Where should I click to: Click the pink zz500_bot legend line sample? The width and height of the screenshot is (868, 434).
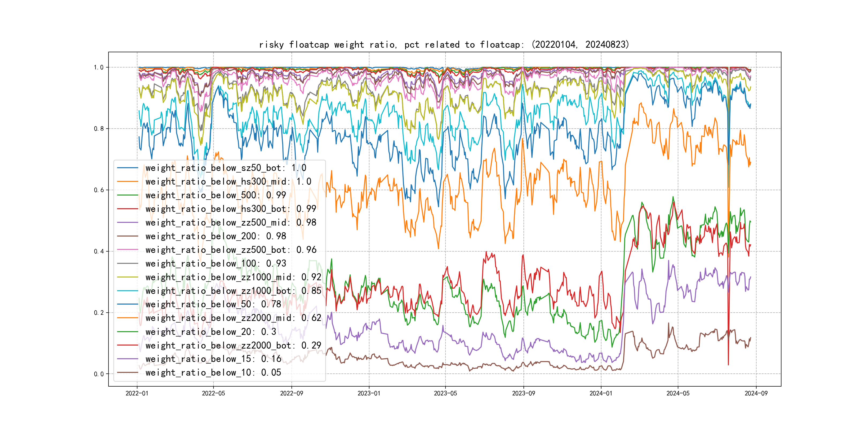[127, 250]
